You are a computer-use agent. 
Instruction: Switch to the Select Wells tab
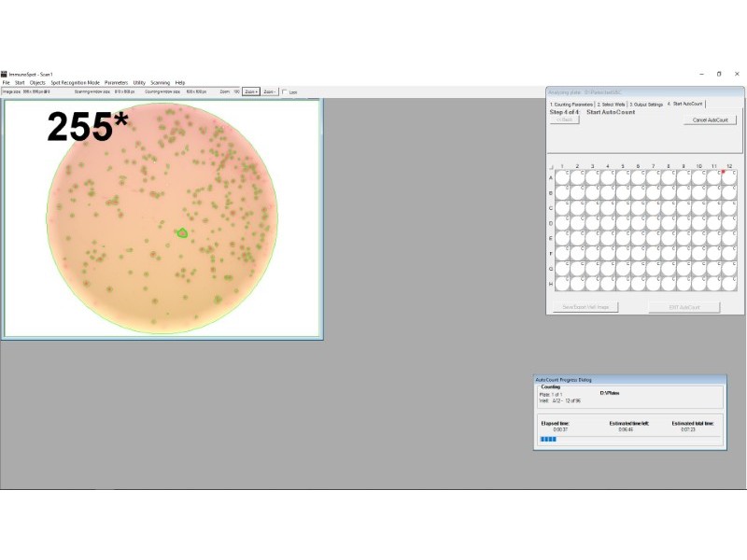click(x=612, y=105)
